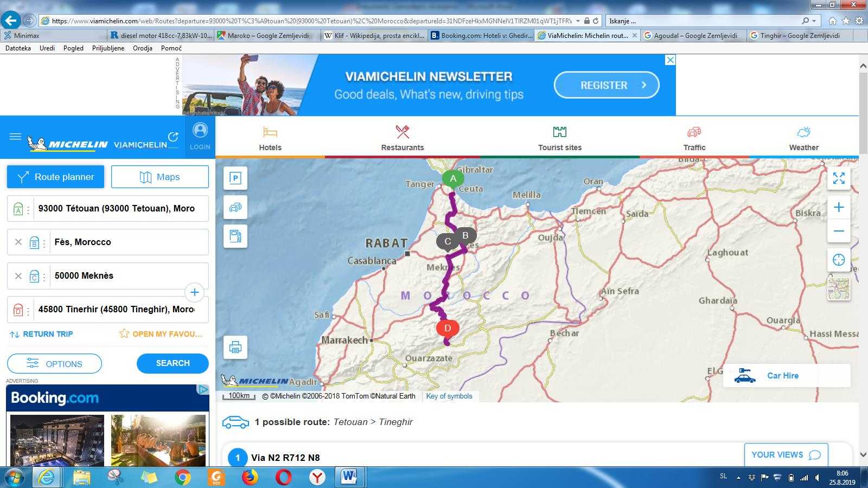Refresh the page in address bar

pos(596,21)
